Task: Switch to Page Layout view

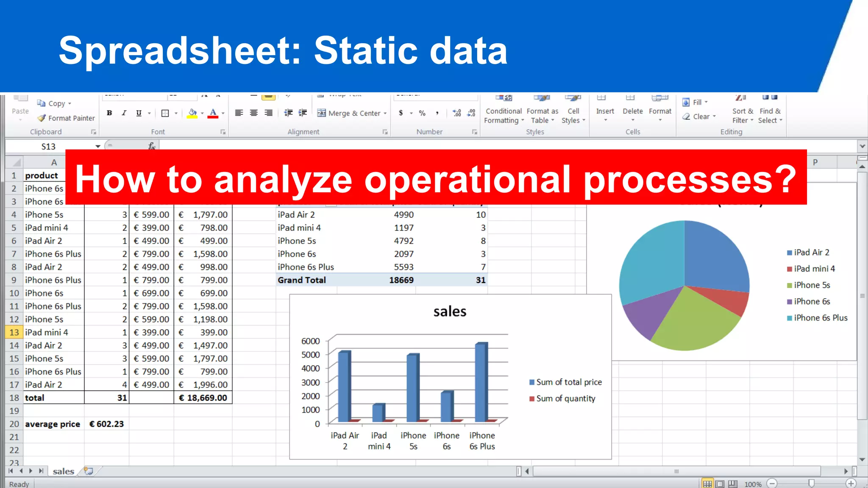Action: [x=720, y=484]
